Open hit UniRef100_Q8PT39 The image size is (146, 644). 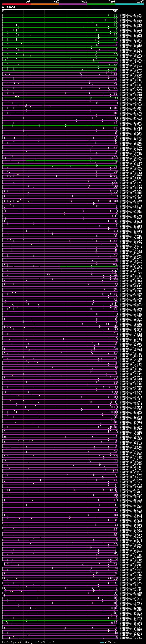pyautogui.click(x=131, y=437)
